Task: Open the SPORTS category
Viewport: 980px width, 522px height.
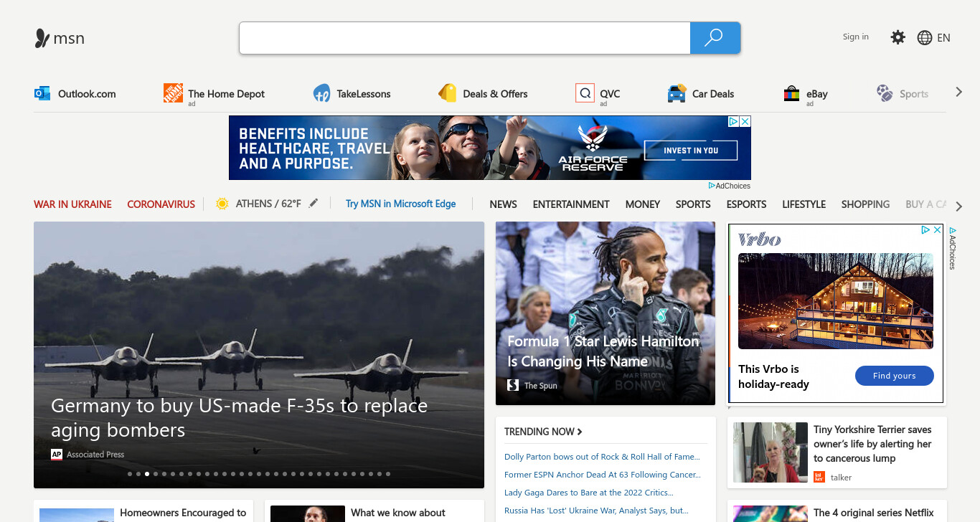Action: click(693, 204)
